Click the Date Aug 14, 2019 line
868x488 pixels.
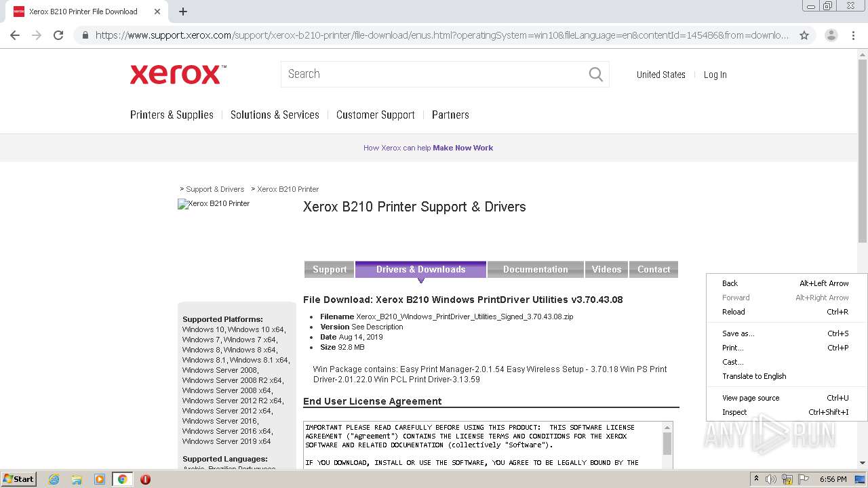(351, 337)
